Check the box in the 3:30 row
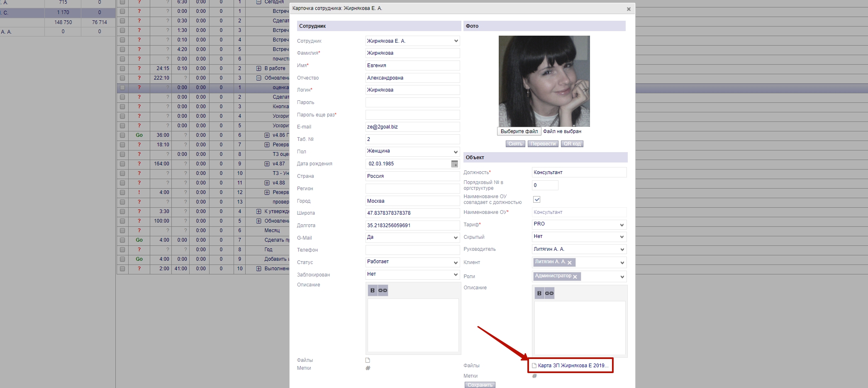The width and height of the screenshot is (868, 388). pyautogui.click(x=122, y=211)
